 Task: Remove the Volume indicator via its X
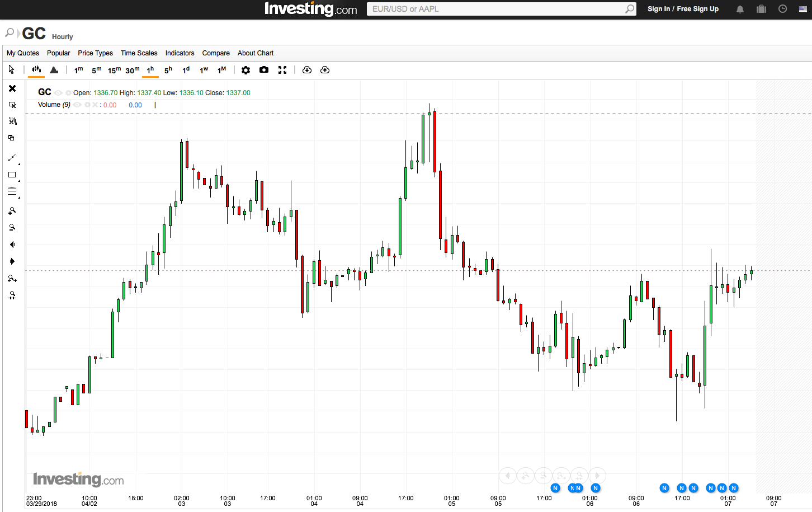pyautogui.click(x=95, y=105)
